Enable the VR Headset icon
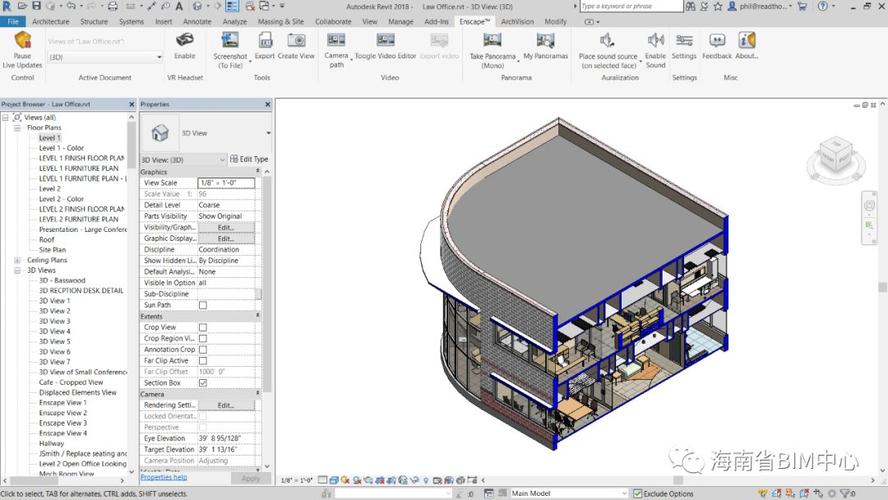Image resolution: width=888 pixels, height=500 pixels. 185,41
